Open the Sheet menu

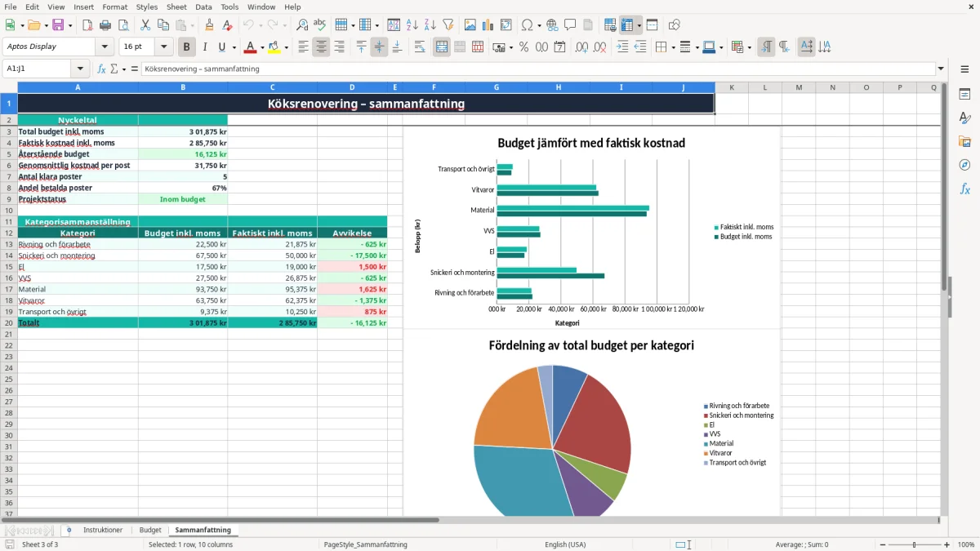click(176, 7)
